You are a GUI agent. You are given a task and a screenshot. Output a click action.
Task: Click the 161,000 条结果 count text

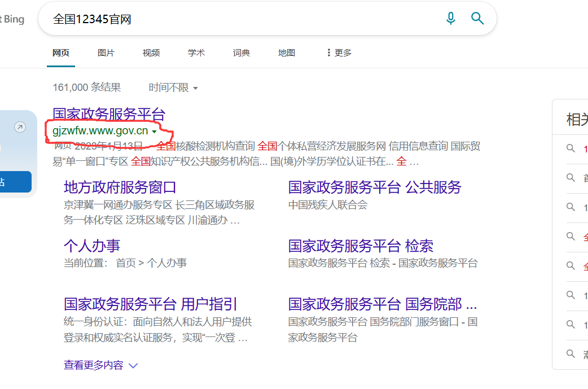coord(87,88)
